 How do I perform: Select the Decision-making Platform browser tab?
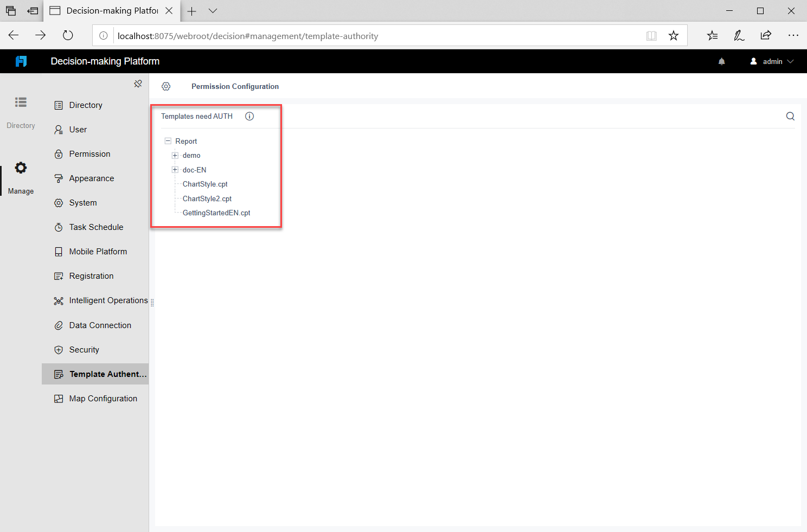click(x=111, y=11)
